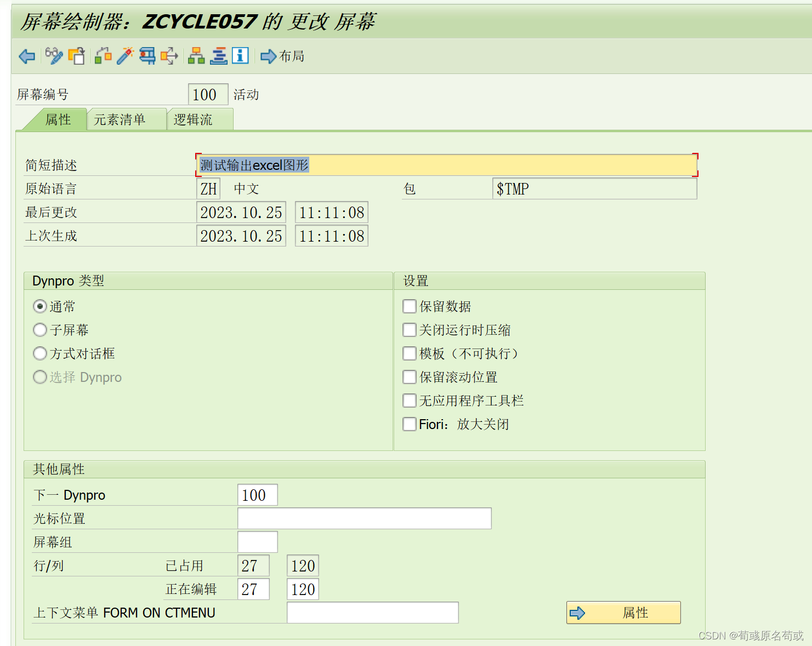
Task: Click the magic wand test icon
Action: point(125,55)
